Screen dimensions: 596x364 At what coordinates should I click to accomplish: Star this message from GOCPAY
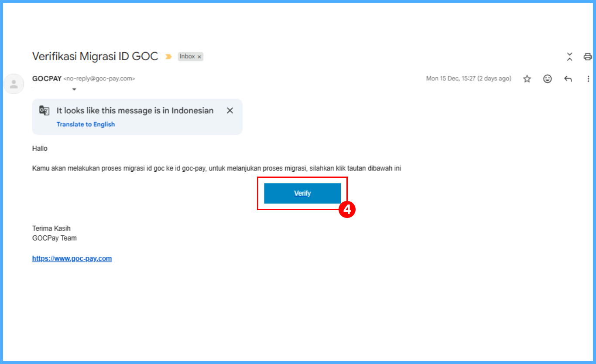(x=527, y=79)
